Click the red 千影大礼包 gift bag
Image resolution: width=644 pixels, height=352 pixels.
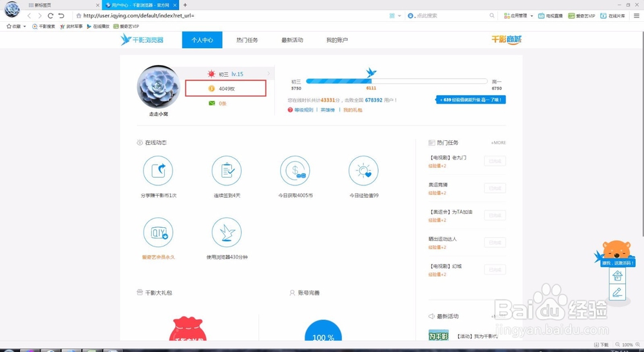[187, 329]
